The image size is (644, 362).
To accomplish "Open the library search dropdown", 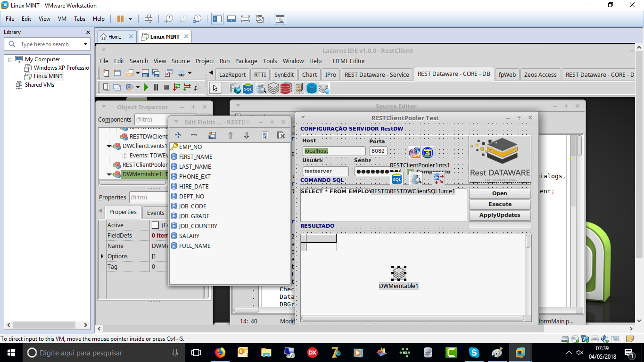I will click(x=85, y=44).
